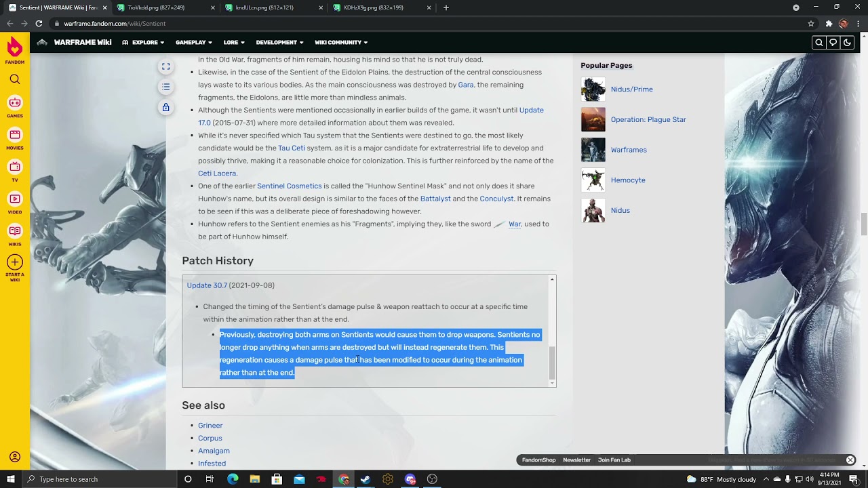Open Chrome extensions puzzle icon
Image resolution: width=868 pixels, height=488 pixels.
click(829, 23)
